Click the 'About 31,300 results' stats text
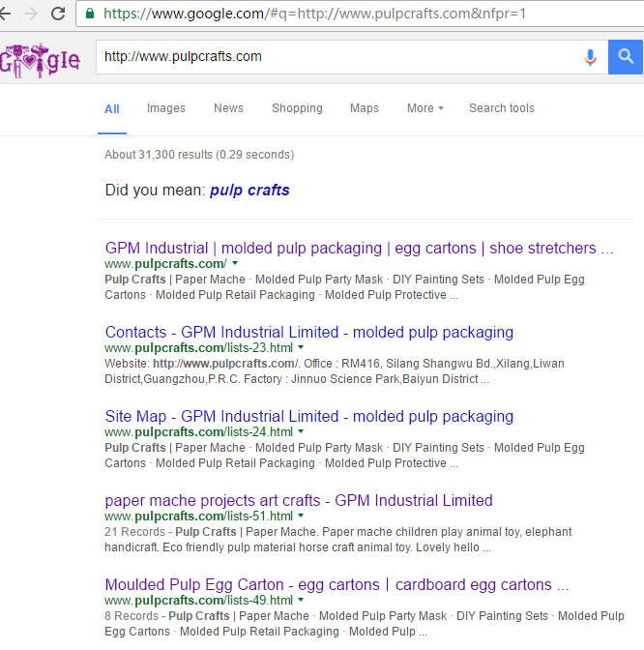Viewport: 644px width, 650px height. coord(199,155)
